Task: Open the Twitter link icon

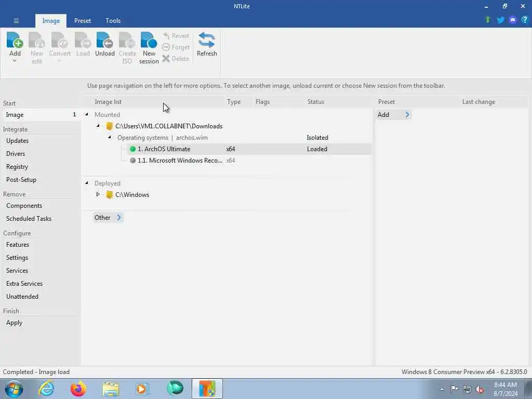Action: (x=500, y=20)
